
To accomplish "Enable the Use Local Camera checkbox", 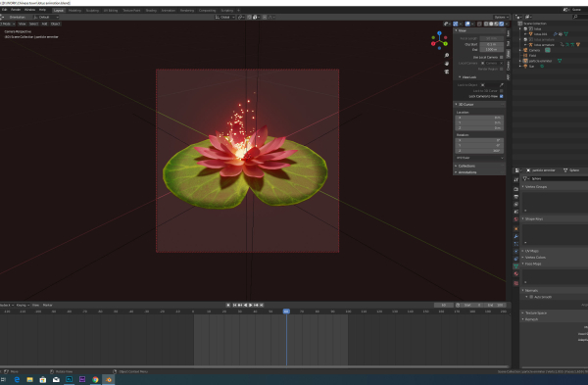I will (x=502, y=58).
